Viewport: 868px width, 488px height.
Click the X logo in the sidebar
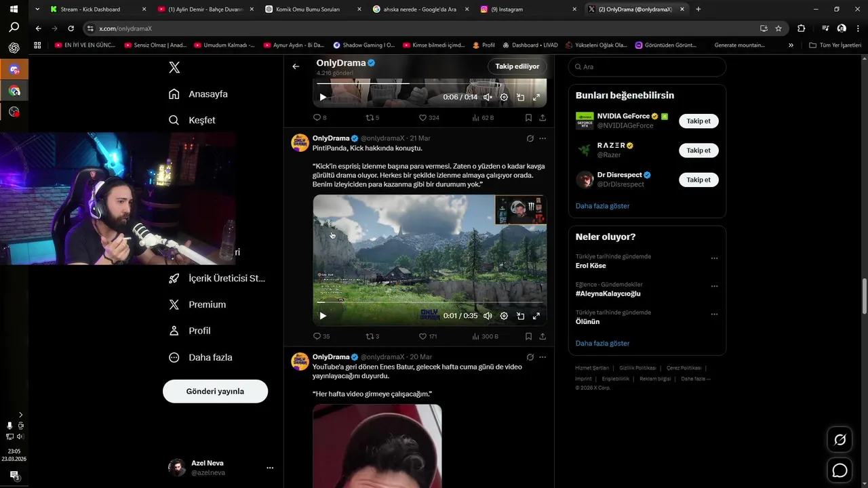pos(174,67)
